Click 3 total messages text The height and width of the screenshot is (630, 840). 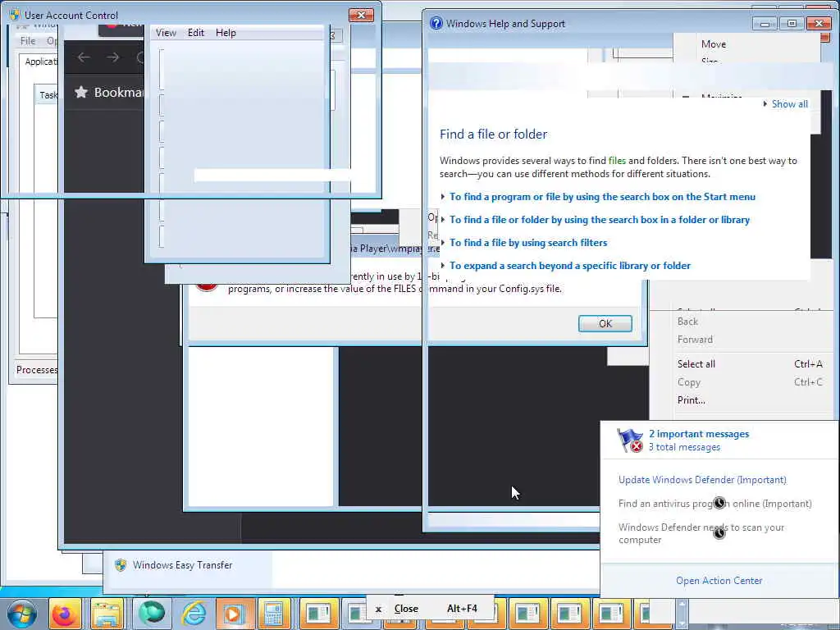pyautogui.click(x=684, y=447)
